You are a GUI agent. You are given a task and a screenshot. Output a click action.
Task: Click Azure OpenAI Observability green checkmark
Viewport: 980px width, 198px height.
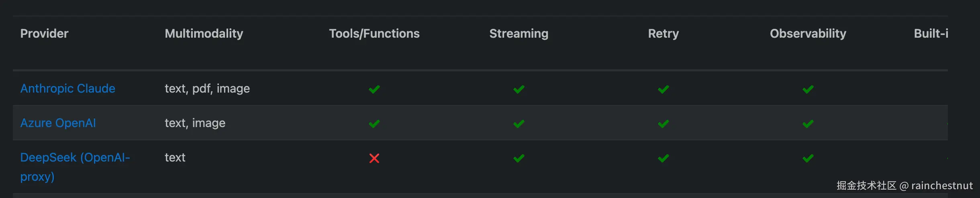pos(808,124)
